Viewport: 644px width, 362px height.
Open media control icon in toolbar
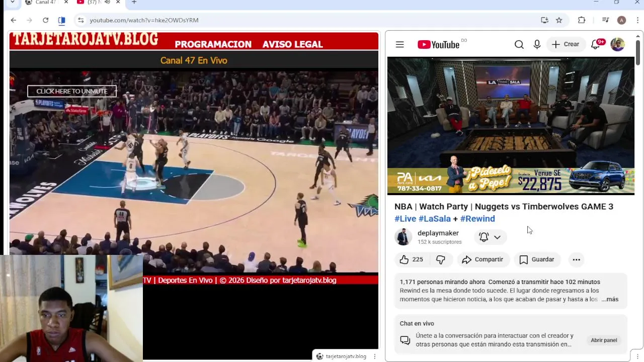point(605,20)
